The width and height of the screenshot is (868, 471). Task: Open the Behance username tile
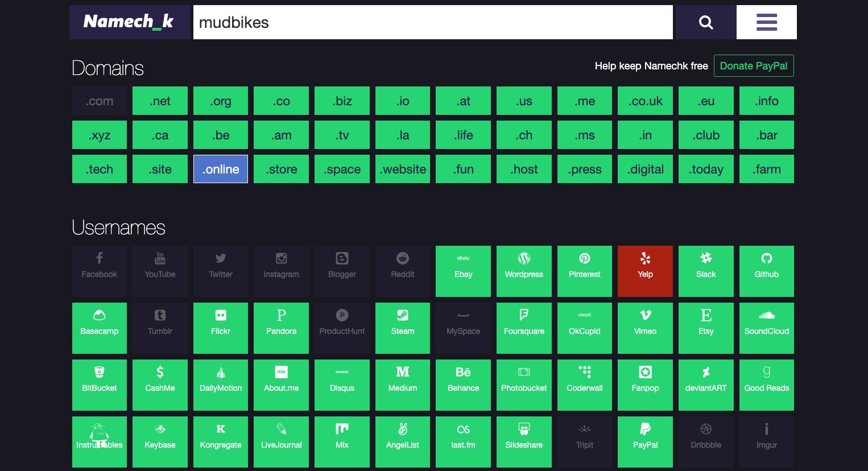463,385
